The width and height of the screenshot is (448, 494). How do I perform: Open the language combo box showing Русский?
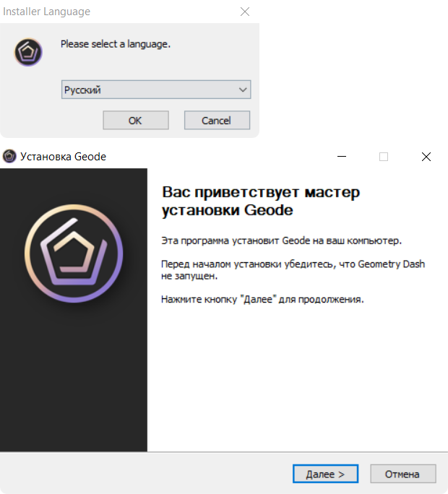point(156,90)
